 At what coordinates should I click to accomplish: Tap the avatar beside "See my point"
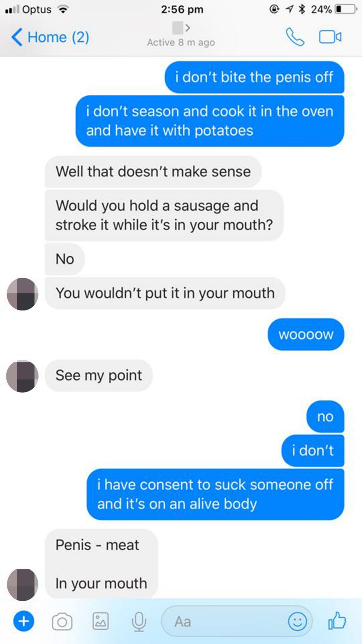[x=22, y=376]
